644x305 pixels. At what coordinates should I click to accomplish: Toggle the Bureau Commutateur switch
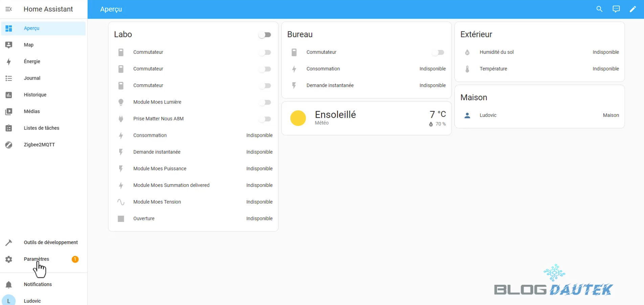pyautogui.click(x=438, y=52)
